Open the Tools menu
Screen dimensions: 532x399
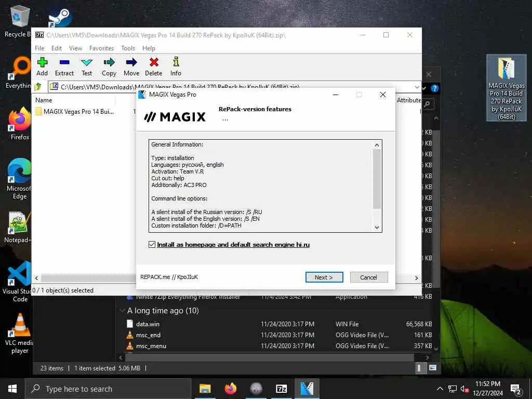point(128,48)
